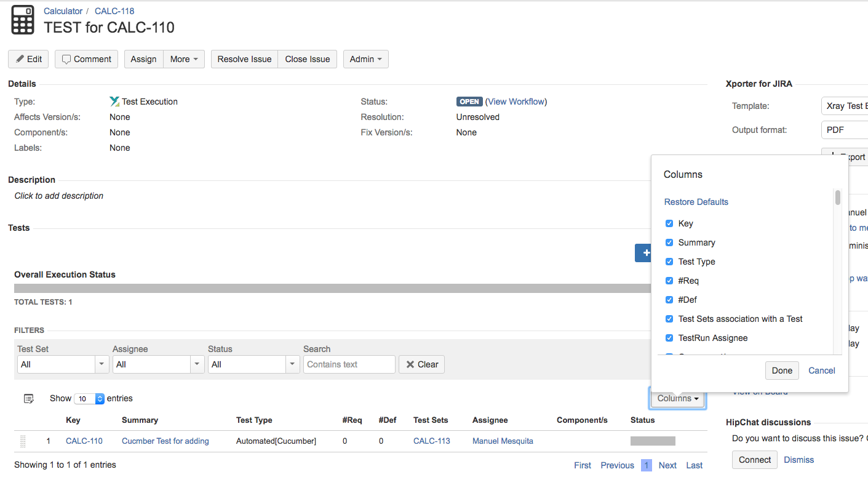
Task: Toggle the Test Type column checkbox
Action: coord(669,262)
